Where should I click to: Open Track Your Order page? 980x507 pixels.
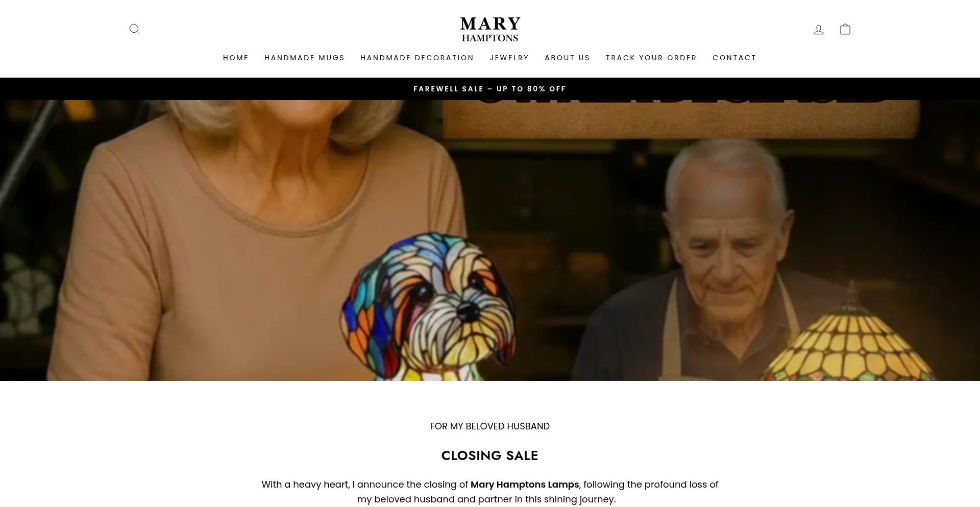click(651, 58)
